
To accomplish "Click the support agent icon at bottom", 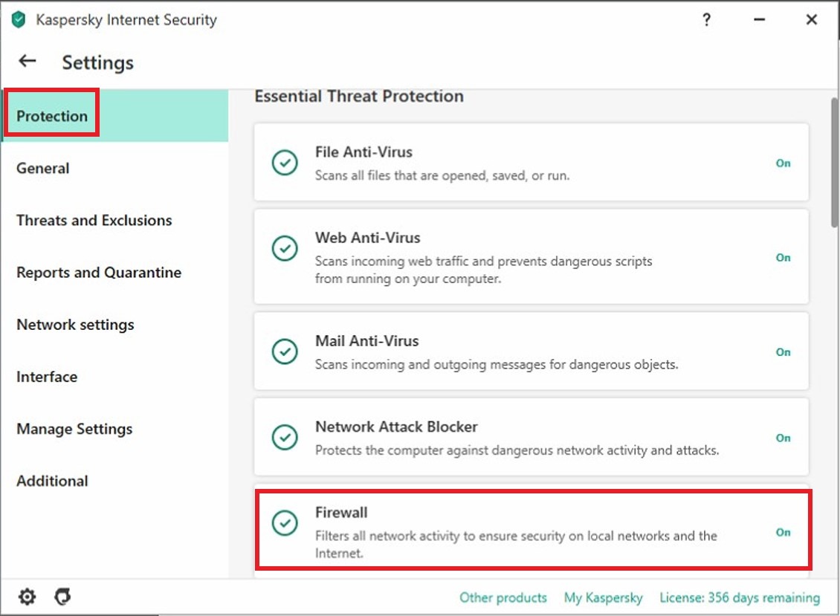I will click(x=63, y=597).
